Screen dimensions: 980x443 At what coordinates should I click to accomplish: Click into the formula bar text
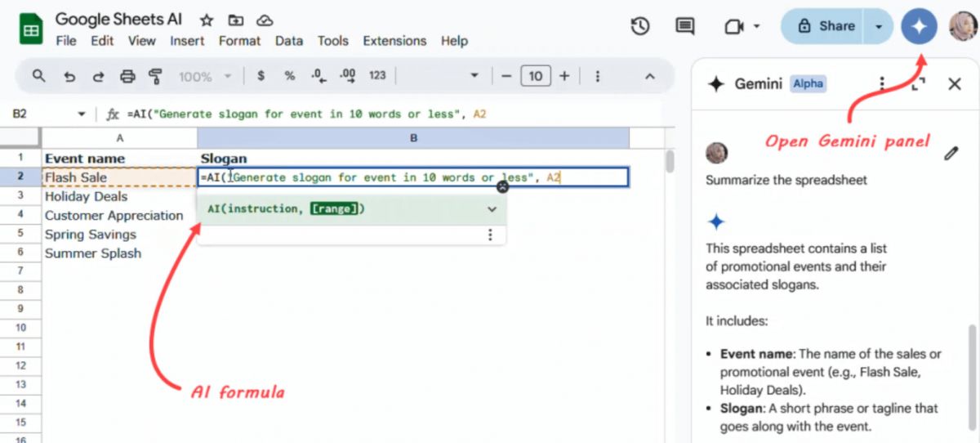(306, 114)
